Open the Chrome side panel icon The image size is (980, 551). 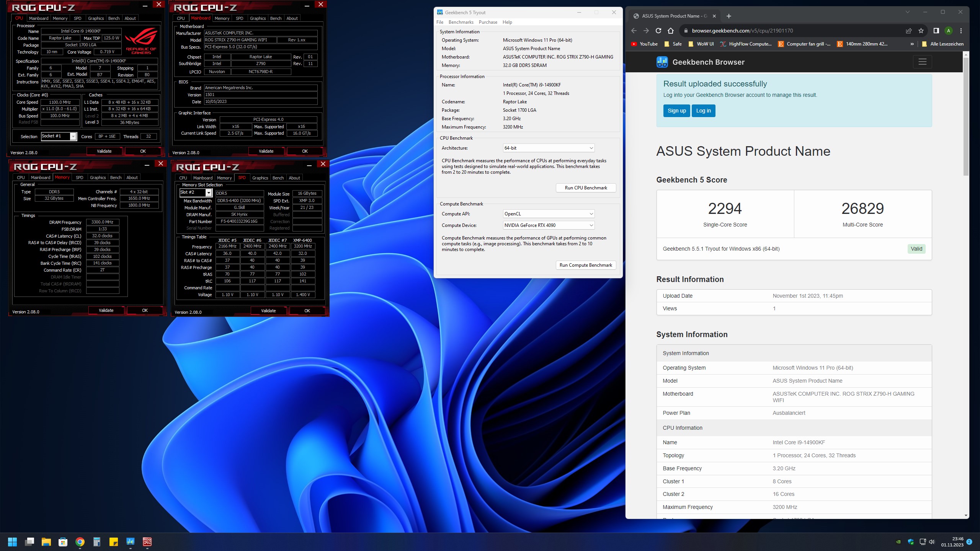point(936,31)
